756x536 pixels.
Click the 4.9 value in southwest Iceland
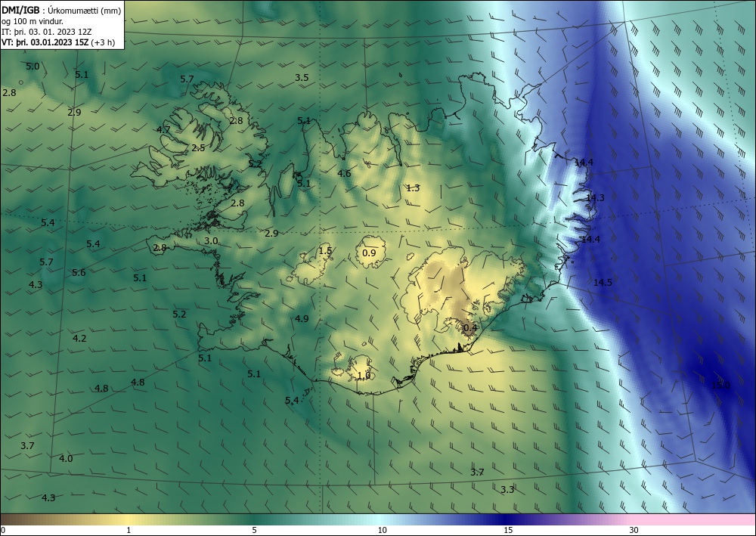point(302,318)
